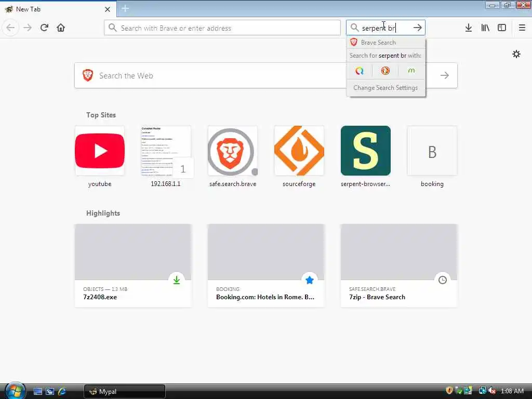This screenshot has width=532, height=399.
Task: Open the safe.search.brave top site
Action: click(232, 157)
